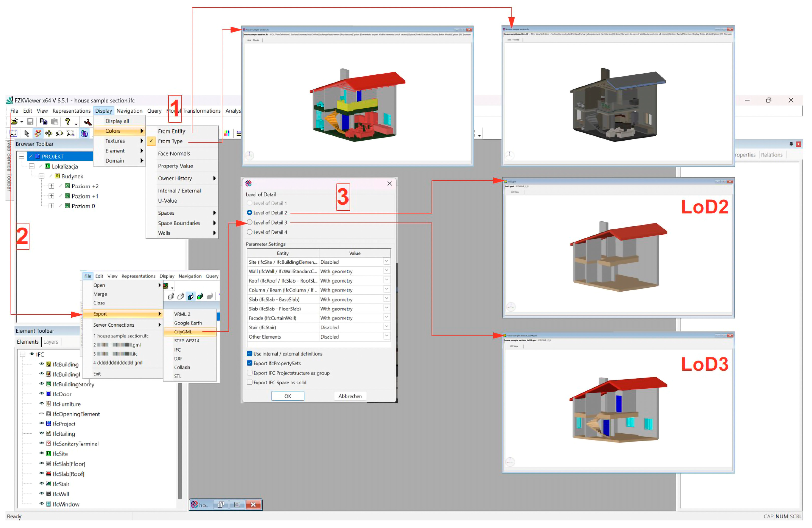Click the green shaded cube render icon

(200, 297)
